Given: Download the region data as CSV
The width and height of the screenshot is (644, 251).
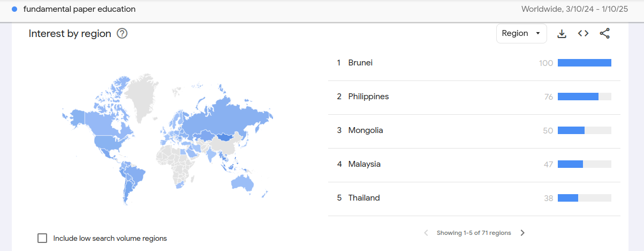Looking at the screenshot, I should [562, 34].
